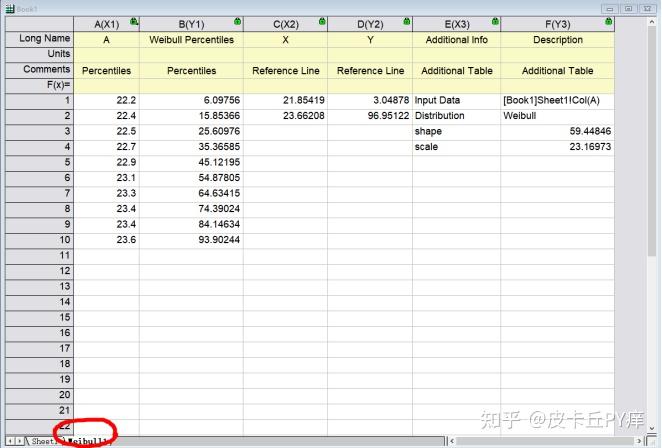Click green lock icon on column F(Y3)

[x=608, y=21]
